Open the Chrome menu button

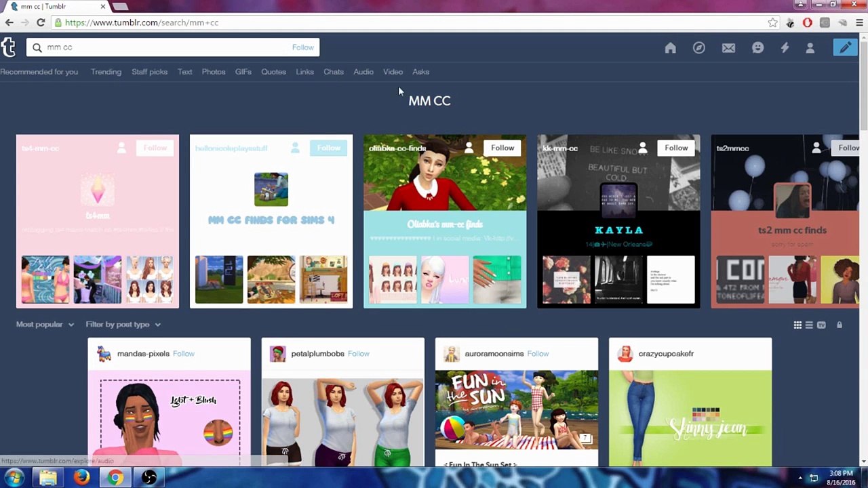pyautogui.click(x=859, y=22)
